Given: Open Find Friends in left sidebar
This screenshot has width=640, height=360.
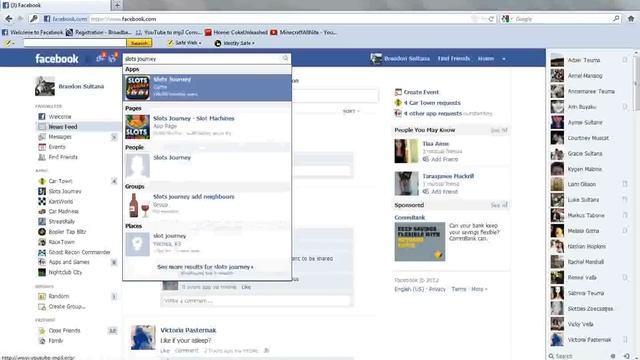Looking at the screenshot, I should [x=63, y=157].
